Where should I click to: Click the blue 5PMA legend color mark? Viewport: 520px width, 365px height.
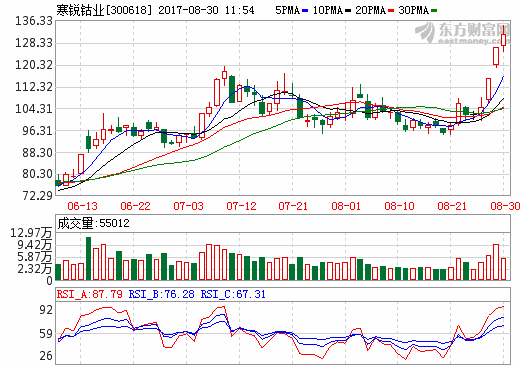click(x=305, y=11)
